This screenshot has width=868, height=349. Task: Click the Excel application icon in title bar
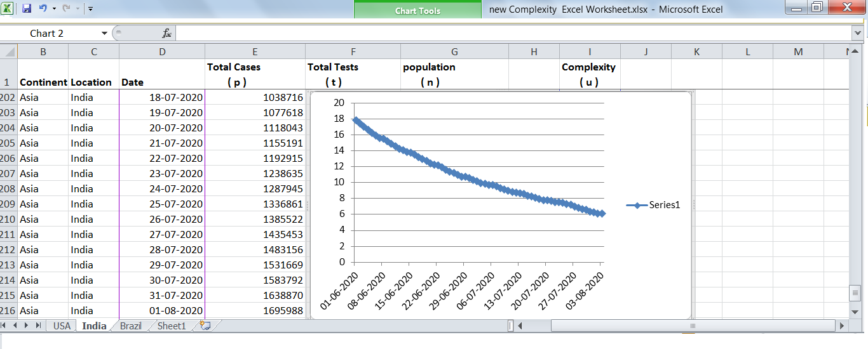pyautogui.click(x=9, y=9)
